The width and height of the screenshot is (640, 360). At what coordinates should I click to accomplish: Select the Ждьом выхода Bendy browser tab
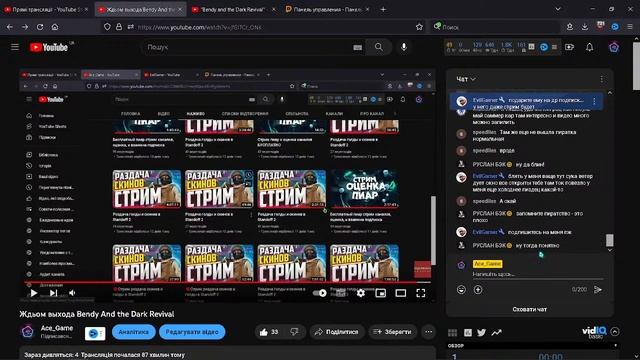tap(140, 9)
